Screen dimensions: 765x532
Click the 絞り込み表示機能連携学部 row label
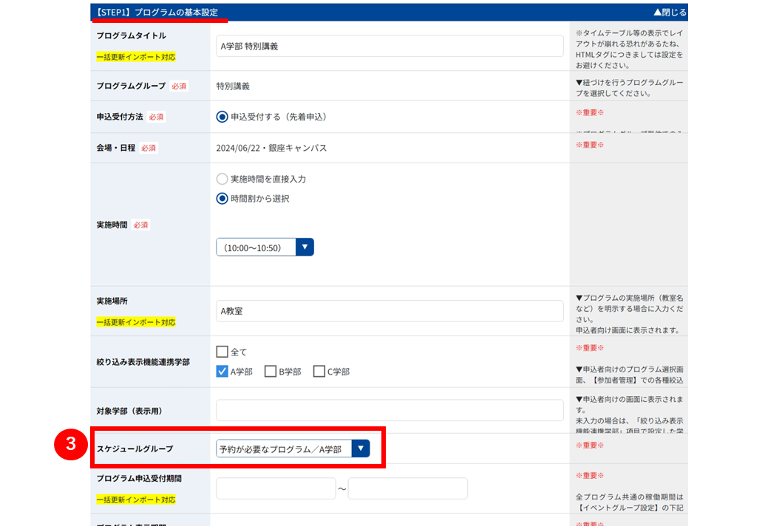pyautogui.click(x=143, y=362)
